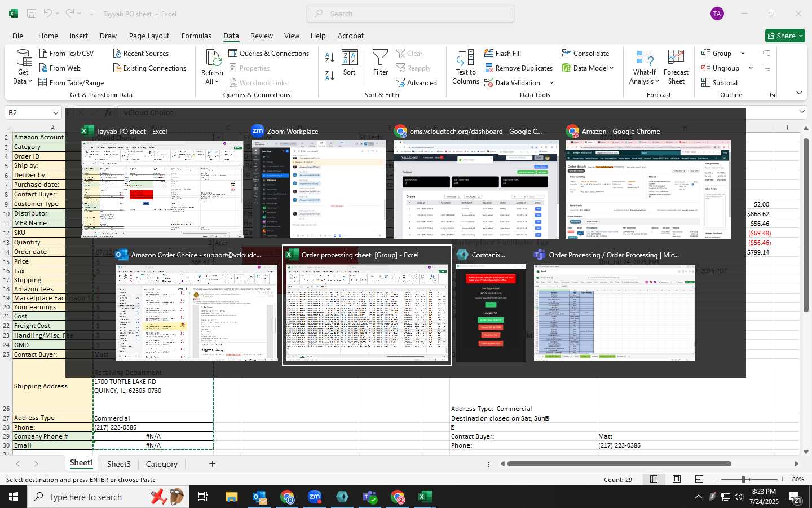Screen dimensions: 812x508
Task: Expand the Group dropdown arrow
Action: point(743,54)
